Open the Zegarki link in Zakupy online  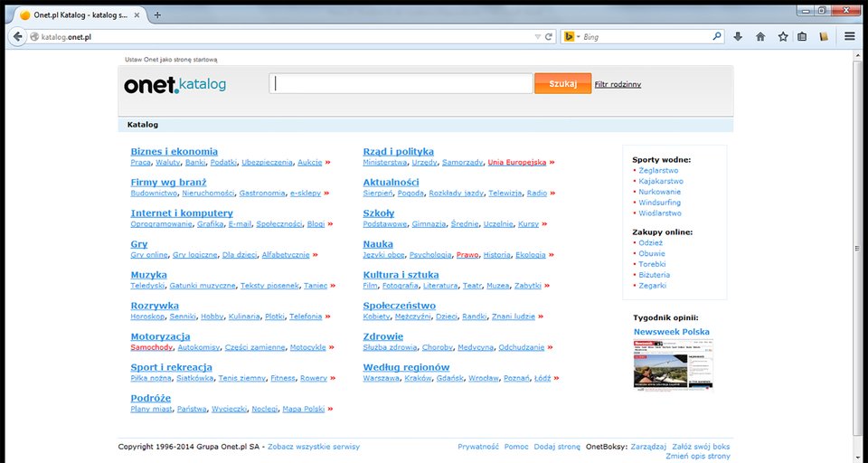652,286
